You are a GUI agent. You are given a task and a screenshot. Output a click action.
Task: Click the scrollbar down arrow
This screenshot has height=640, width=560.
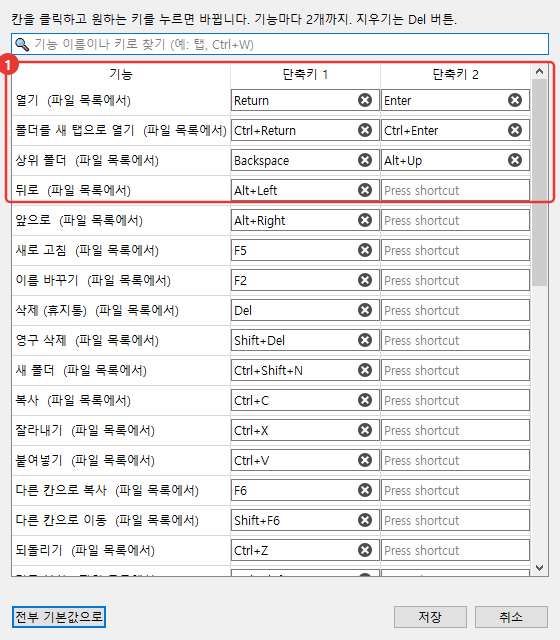[x=540, y=568]
